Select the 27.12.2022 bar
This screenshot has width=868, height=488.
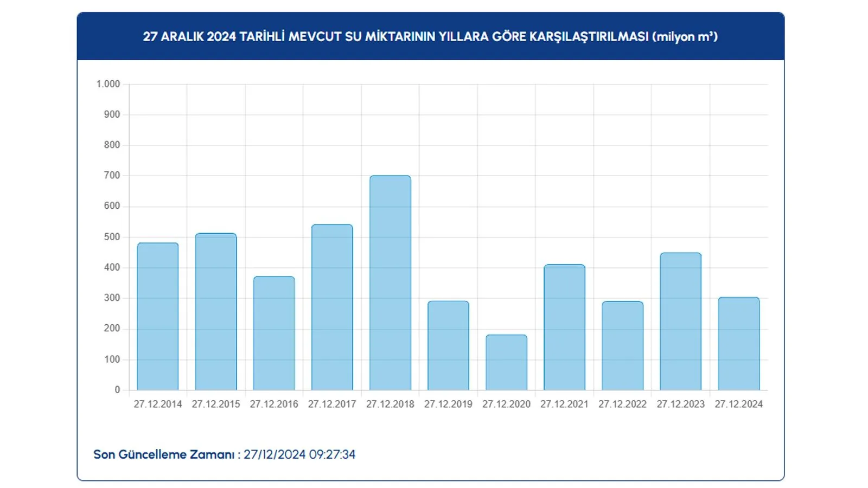[x=622, y=346]
